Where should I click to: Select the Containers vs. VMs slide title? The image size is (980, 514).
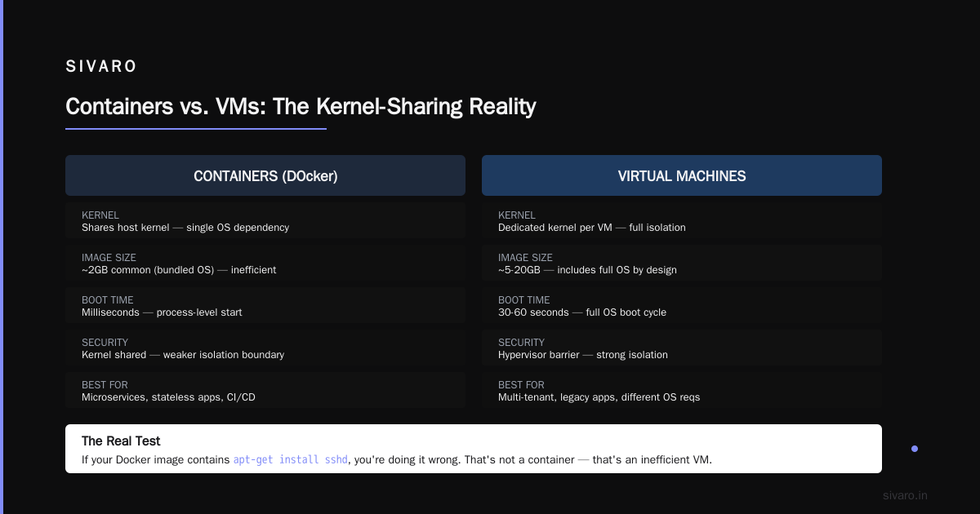(x=301, y=107)
